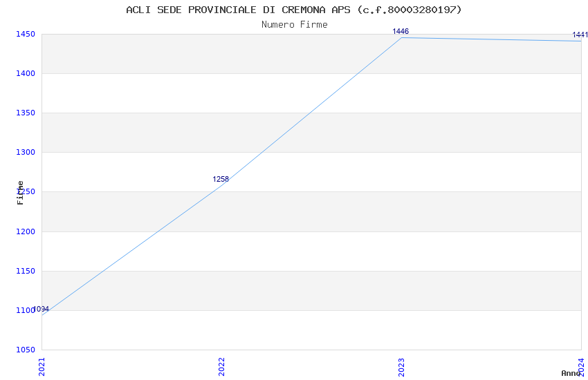Click the y-axis value 1050
Image resolution: width=588 pixels, height=380 pixels.
pos(26,350)
